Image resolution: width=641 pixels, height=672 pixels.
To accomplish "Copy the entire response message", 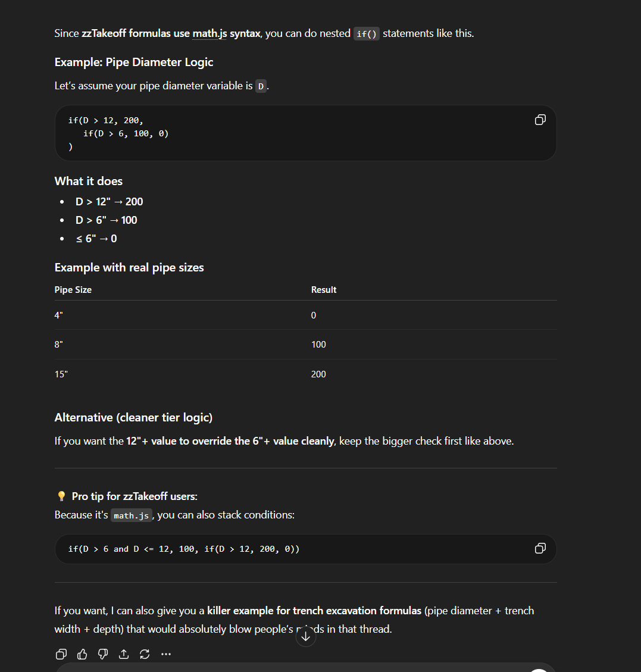I will click(x=61, y=654).
